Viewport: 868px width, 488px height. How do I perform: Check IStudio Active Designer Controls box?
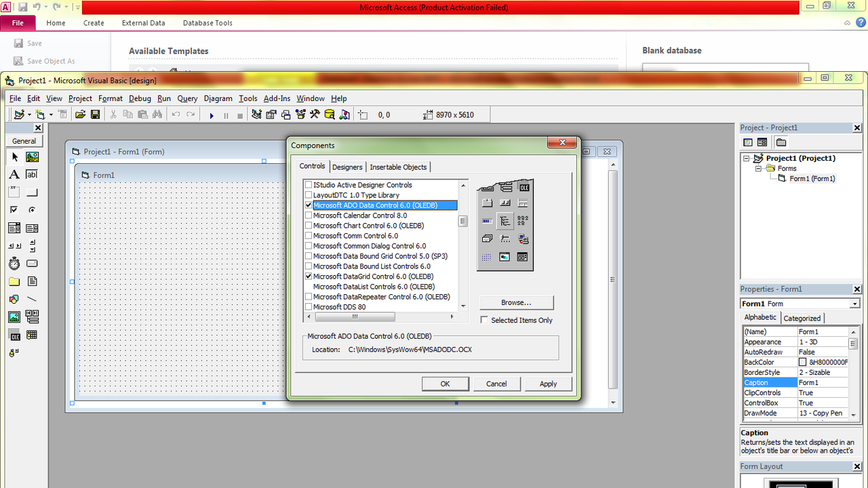coord(309,185)
